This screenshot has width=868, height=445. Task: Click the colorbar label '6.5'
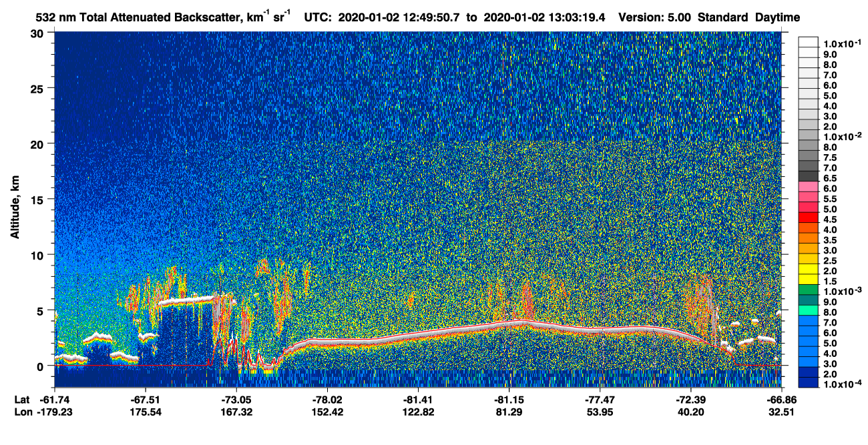point(831,178)
